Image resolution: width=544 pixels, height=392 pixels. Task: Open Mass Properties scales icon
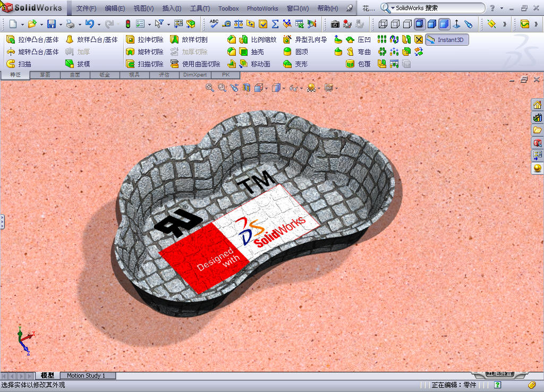pos(239,24)
